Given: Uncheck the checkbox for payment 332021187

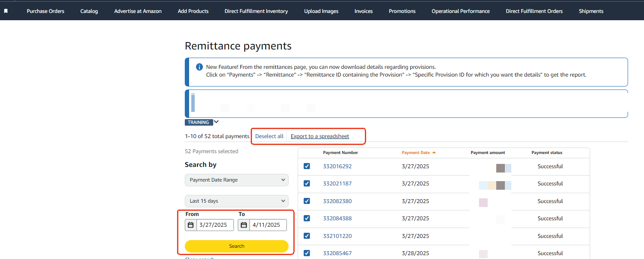Looking at the screenshot, I should coord(307,183).
